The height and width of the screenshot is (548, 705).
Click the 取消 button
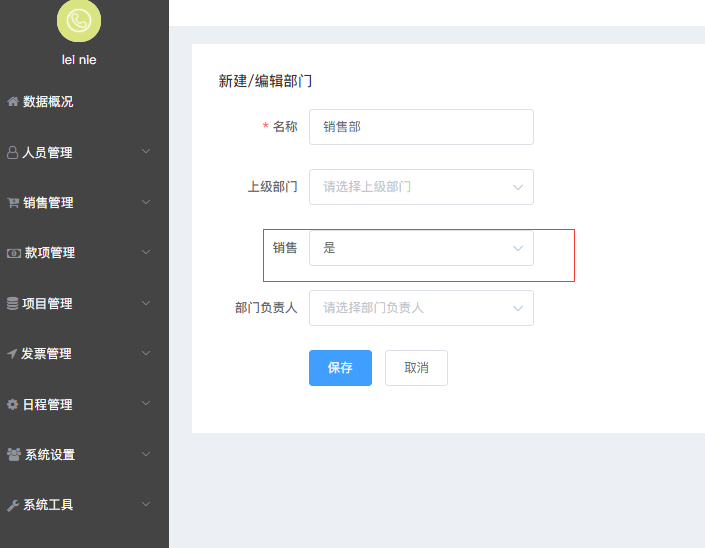tap(416, 368)
